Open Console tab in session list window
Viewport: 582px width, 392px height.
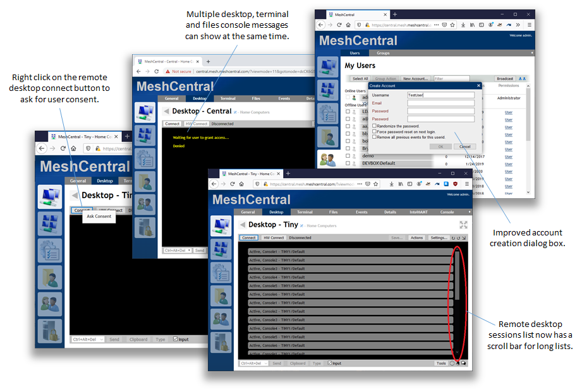(447, 212)
